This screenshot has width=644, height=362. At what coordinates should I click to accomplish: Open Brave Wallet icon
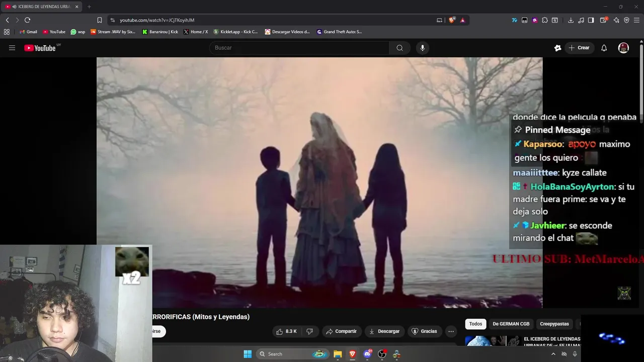(x=604, y=20)
